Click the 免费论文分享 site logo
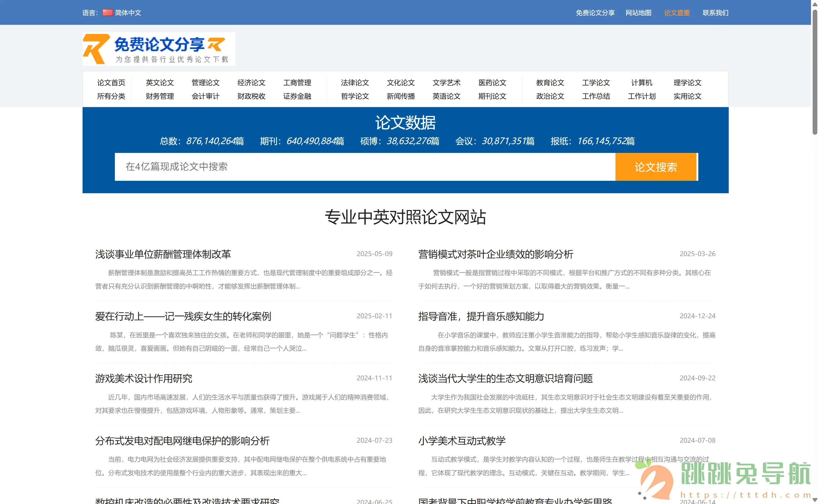The image size is (819, 504). point(159,49)
